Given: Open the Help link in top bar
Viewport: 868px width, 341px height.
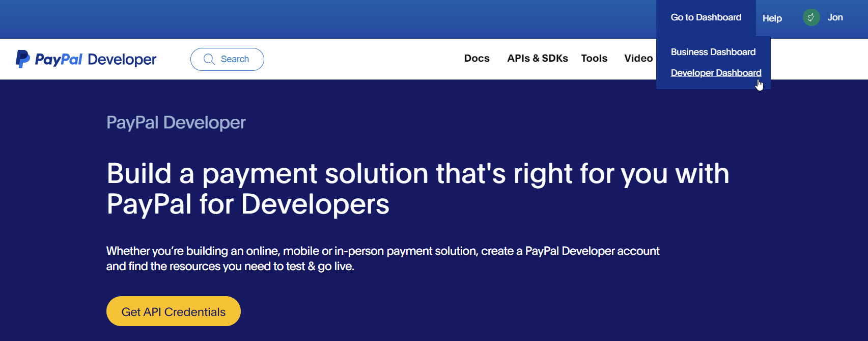Looking at the screenshot, I should point(772,18).
